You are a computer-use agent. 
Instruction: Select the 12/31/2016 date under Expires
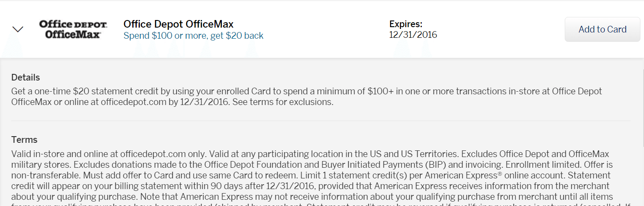point(413,35)
